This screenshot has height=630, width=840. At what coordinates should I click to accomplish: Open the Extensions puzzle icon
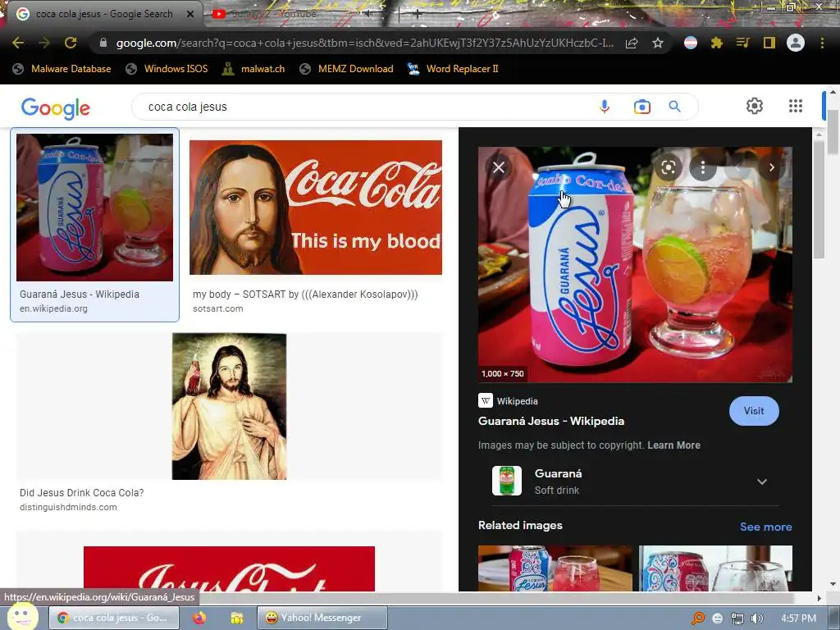coord(717,43)
